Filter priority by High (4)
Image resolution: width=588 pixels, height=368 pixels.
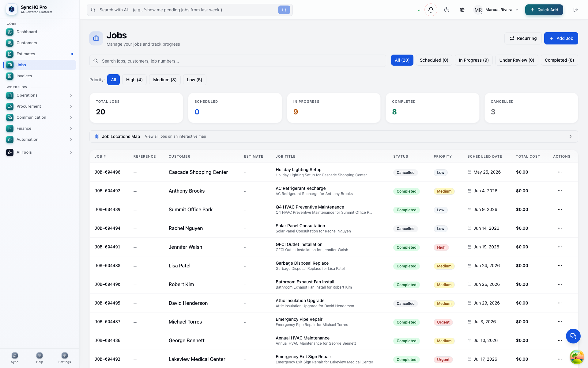tap(134, 80)
